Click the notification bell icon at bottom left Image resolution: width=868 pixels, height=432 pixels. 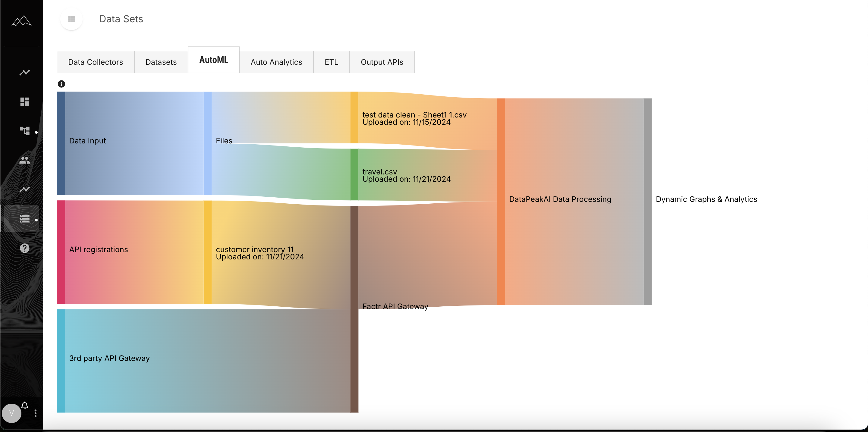25,405
